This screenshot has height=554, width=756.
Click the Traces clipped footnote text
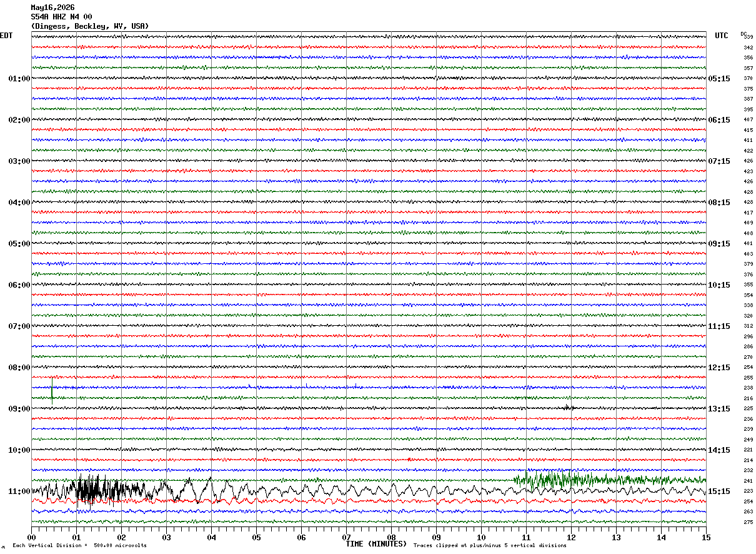tap(490, 545)
